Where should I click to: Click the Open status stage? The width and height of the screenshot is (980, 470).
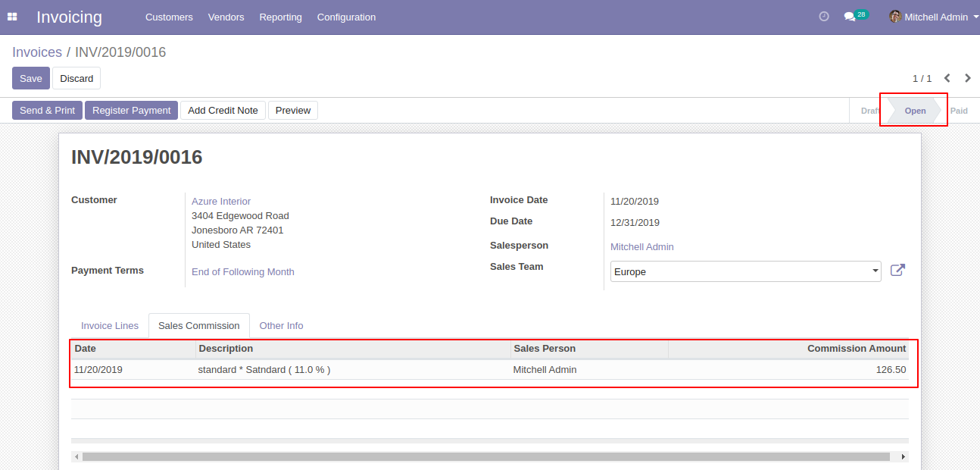tap(915, 111)
